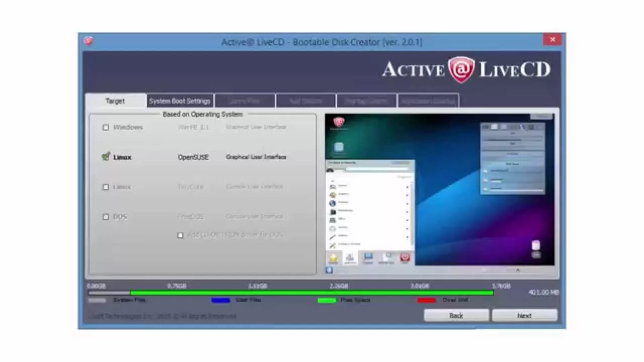Click the green Free Space legend swatch
The width and height of the screenshot is (644, 362).
[x=327, y=300]
